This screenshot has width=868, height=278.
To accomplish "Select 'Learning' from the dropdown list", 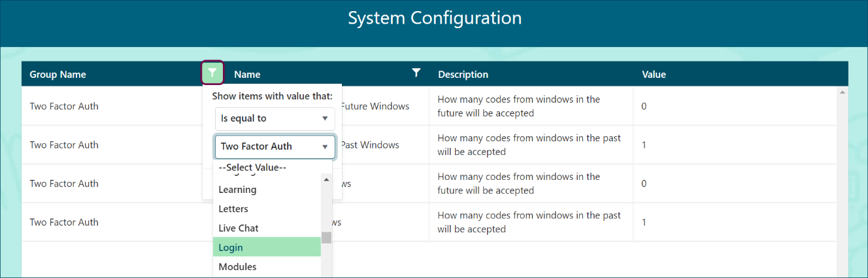I will pyautogui.click(x=267, y=190).
